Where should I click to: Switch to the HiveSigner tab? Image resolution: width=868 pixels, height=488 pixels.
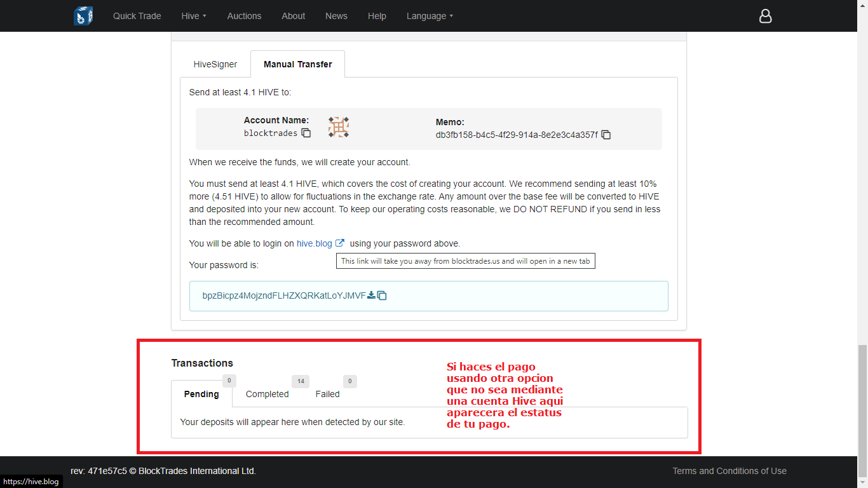[215, 64]
